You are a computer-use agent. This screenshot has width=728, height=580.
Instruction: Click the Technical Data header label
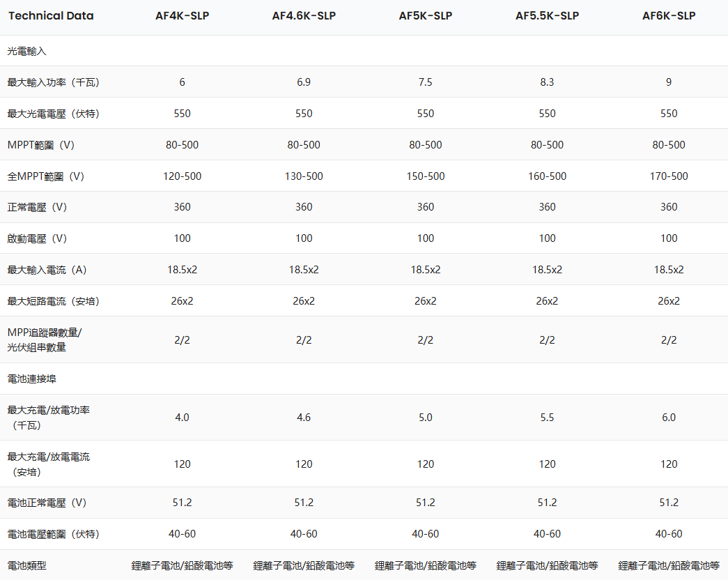click(x=51, y=16)
